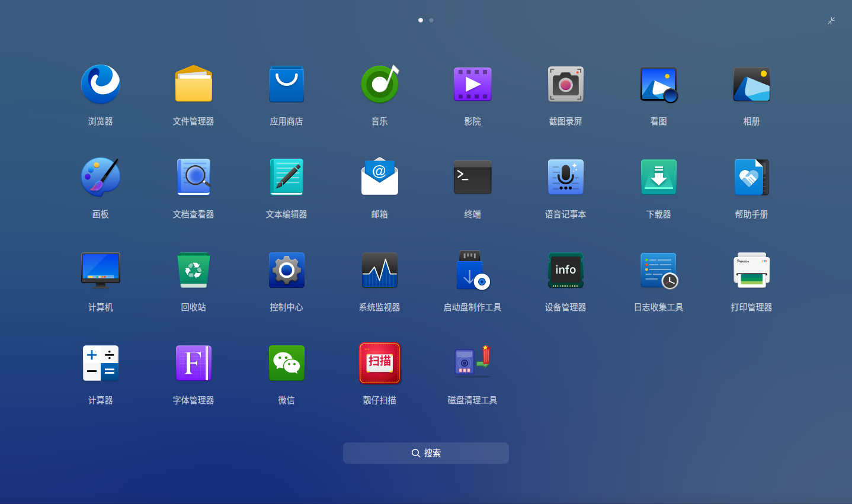
Task: Launch the 计算器 calculator
Action: (x=100, y=363)
